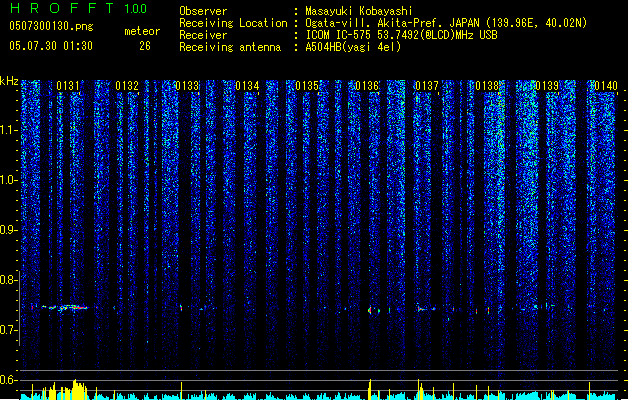629x400 pixels.
Task: Click observer name Masayuki Kobayashi
Action: (359, 11)
